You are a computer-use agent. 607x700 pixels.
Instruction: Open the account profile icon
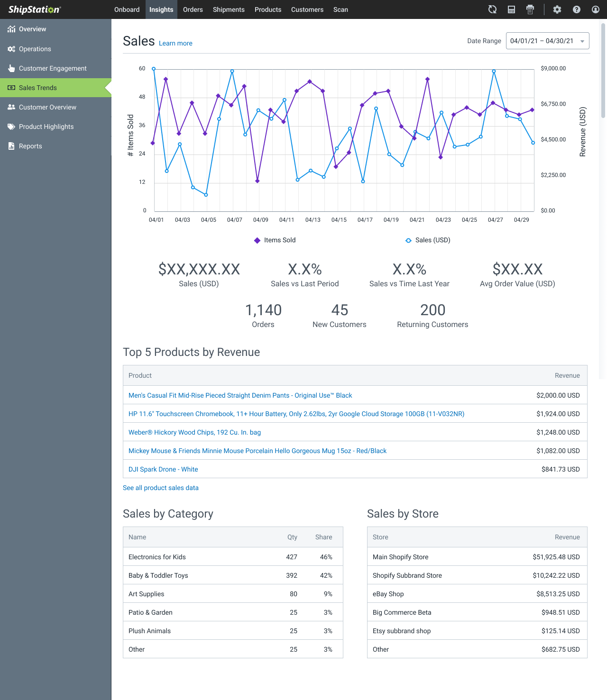pos(595,9)
